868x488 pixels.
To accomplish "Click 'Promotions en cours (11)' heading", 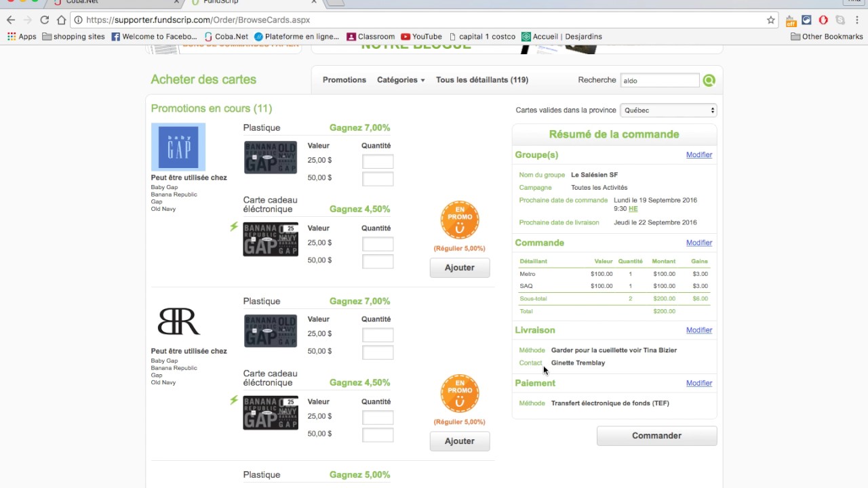I will click(x=212, y=108).
